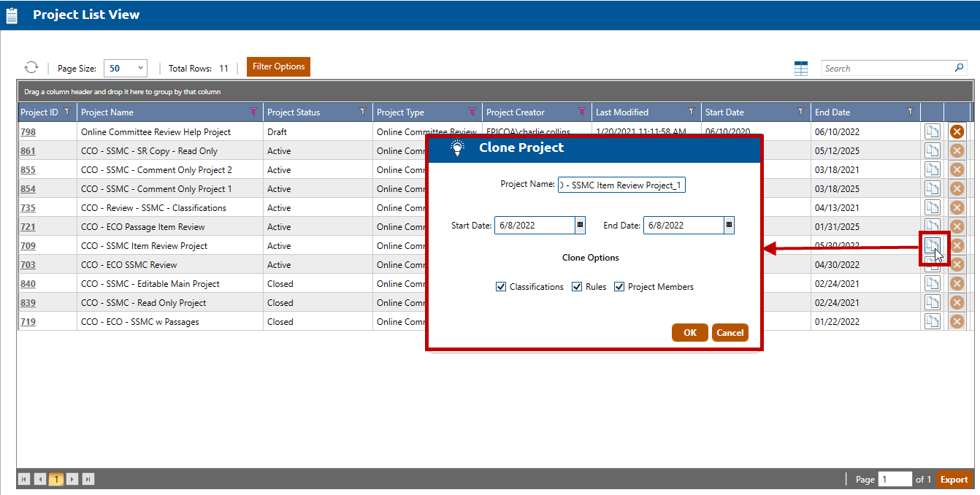Sort by Last Modified column header

click(622, 112)
